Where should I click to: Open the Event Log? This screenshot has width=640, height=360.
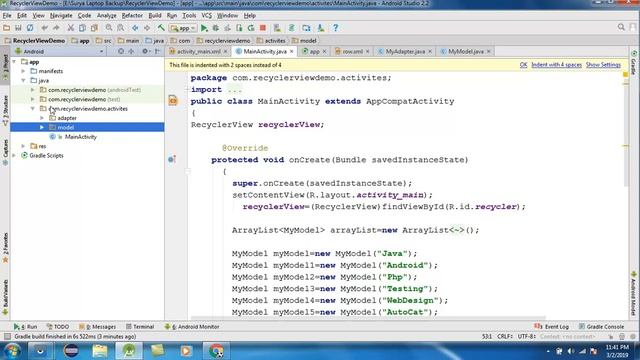(551, 327)
